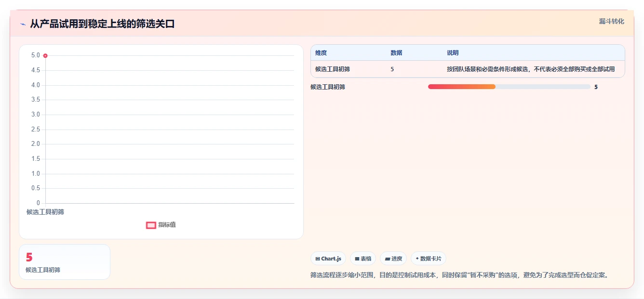Click the 数据卡片 tag icon
Image resolution: width=644 pixels, height=299 pixels.
(x=417, y=259)
